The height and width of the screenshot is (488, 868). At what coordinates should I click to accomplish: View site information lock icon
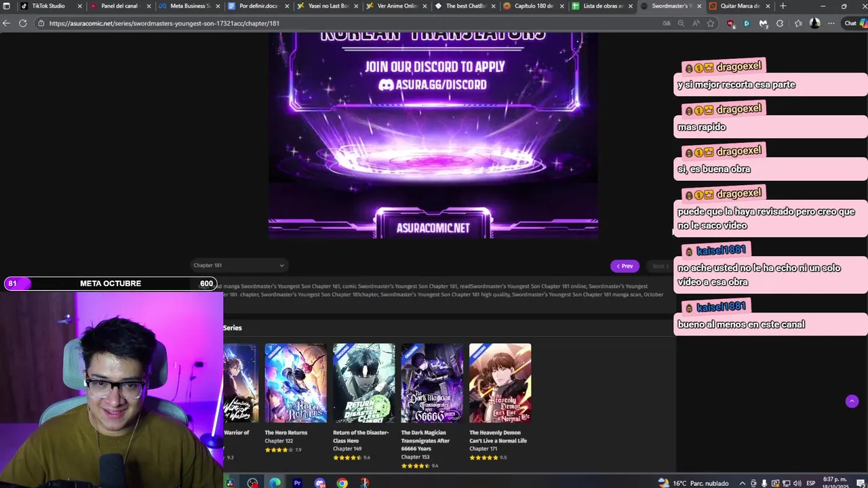pyautogui.click(x=41, y=23)
